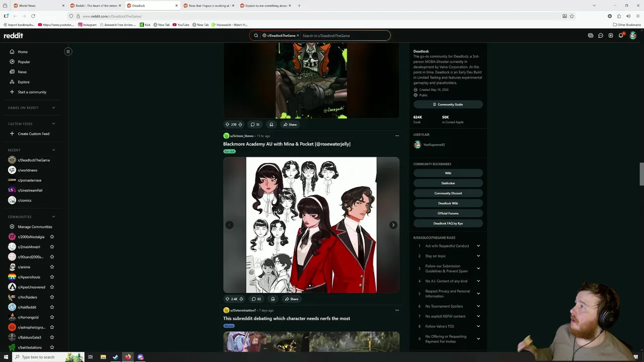Favorite r/2meirl4meirl with the star
644x362 pixels.
click(x=52, y=247)
